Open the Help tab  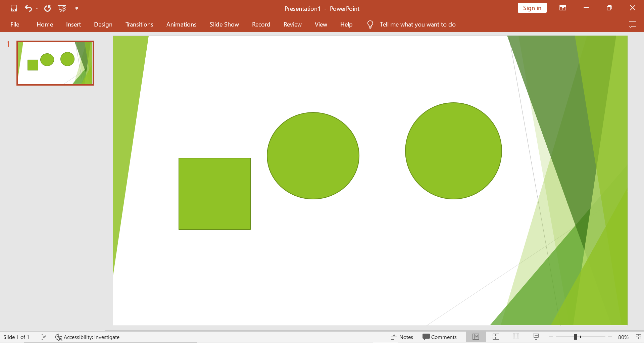click(346, 24)
